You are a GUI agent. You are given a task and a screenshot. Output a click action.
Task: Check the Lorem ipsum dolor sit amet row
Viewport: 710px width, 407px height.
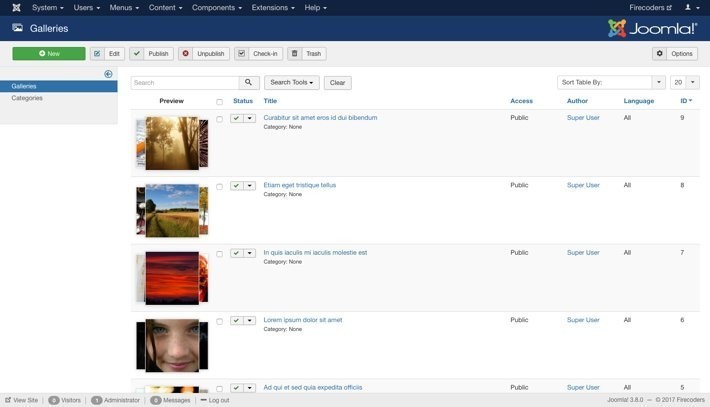tap(220, 321)
